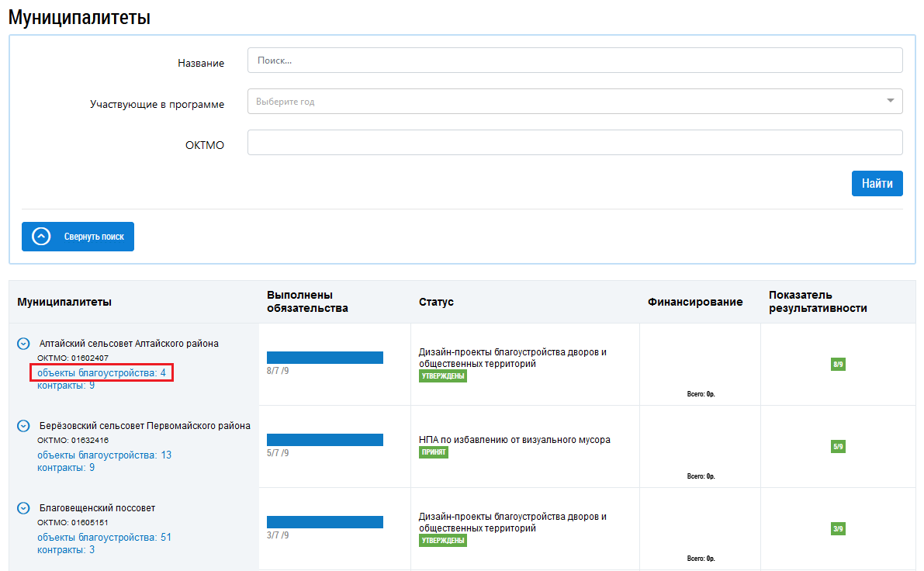Click the Название search field

[x=574, y=61]
